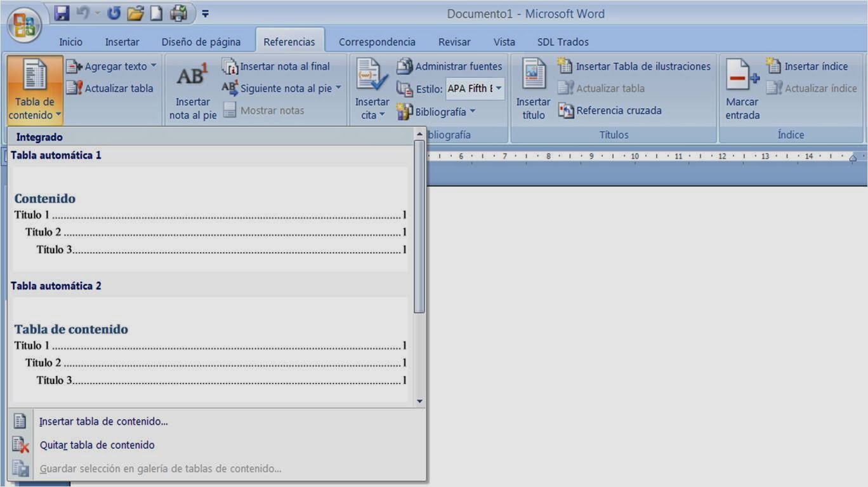Click the right indent marker on ruler
Image resolution: width=868 pixels, height=487 pixels.
click(x=853, y=157)
